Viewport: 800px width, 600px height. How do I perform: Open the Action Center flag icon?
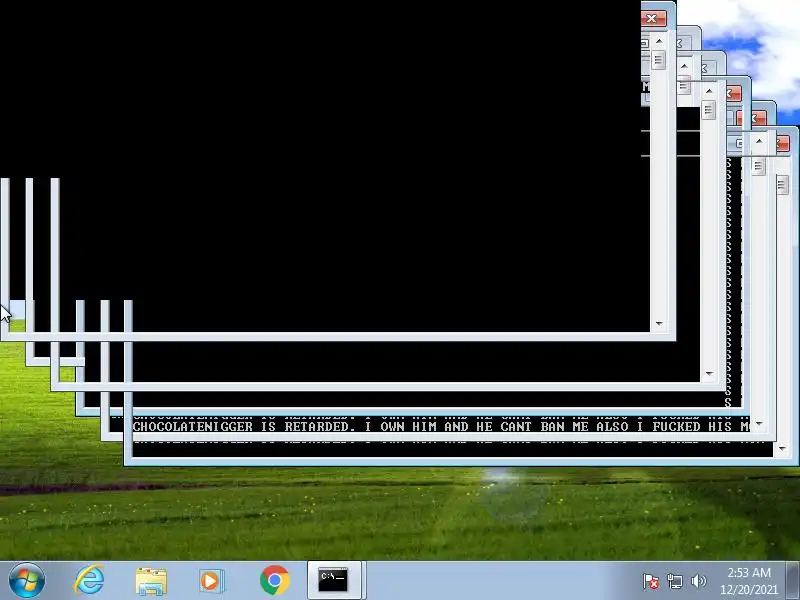coord(651,581)
